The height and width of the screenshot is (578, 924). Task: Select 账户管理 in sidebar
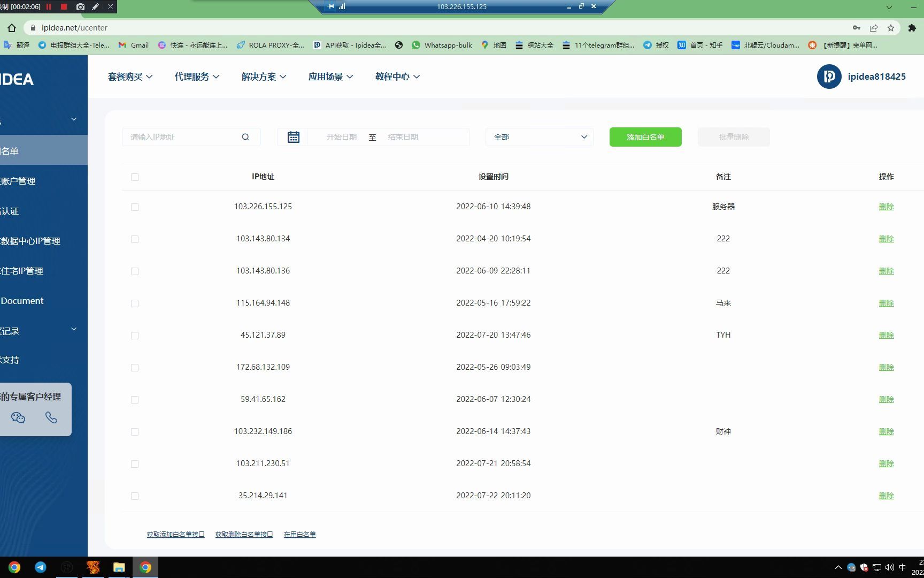[x=18, y=181]
